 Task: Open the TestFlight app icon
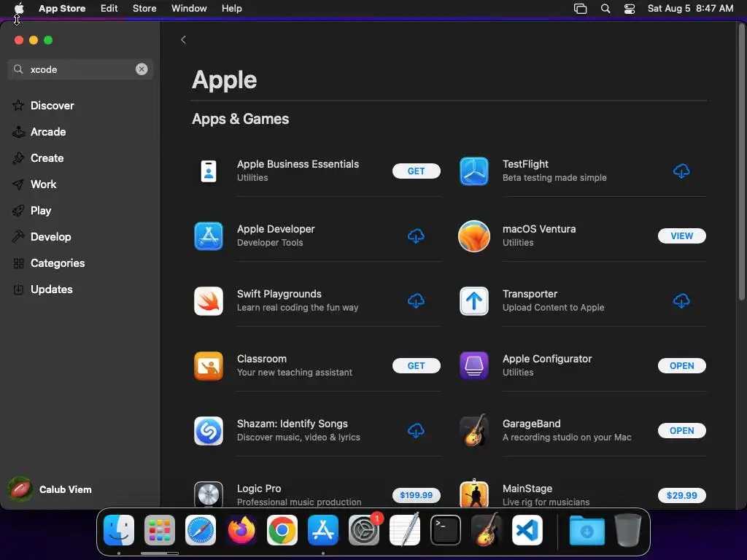pyautogui.click(x=474, y=171)
